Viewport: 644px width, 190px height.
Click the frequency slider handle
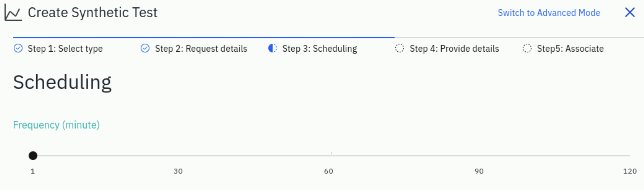click(x=33, y=156)
